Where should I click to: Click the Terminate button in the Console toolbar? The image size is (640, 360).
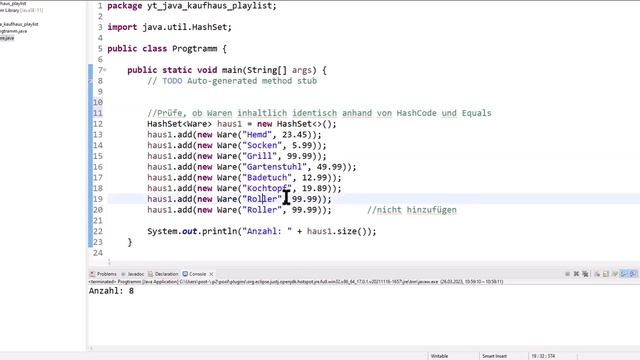tap(567, 274)
